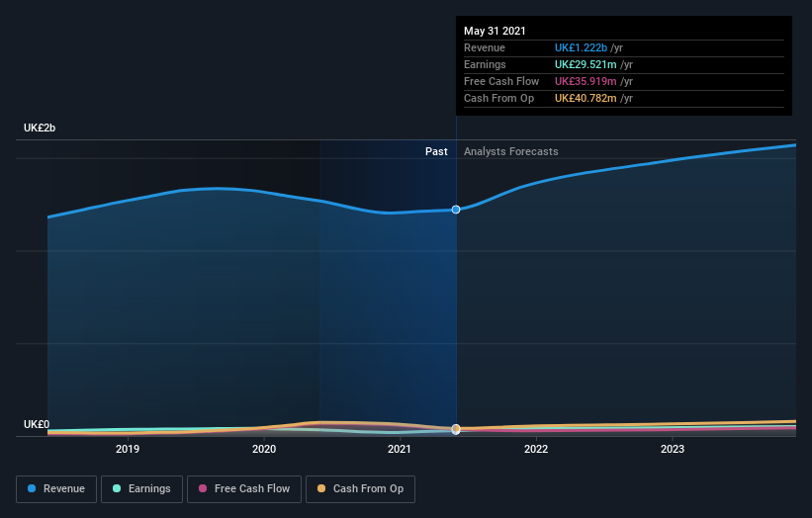Viewport: 812px width, 518px height.
Task: Toggle the Earnings legend button
Action: point(141,489)
